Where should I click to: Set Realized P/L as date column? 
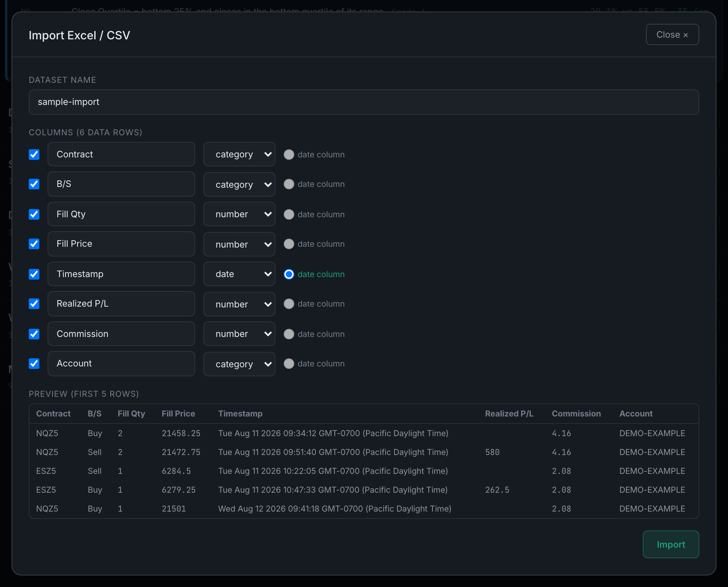pyautogui.click(x=289, y=304)
